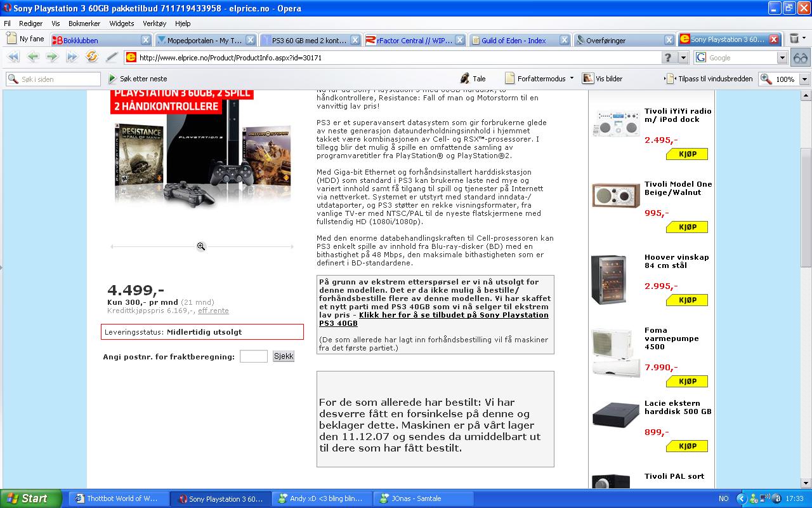Switch to the Guild of Eden - Index tab
Image resolution: width=812 pixels, height=508 pixels.
tap(520, 40)
